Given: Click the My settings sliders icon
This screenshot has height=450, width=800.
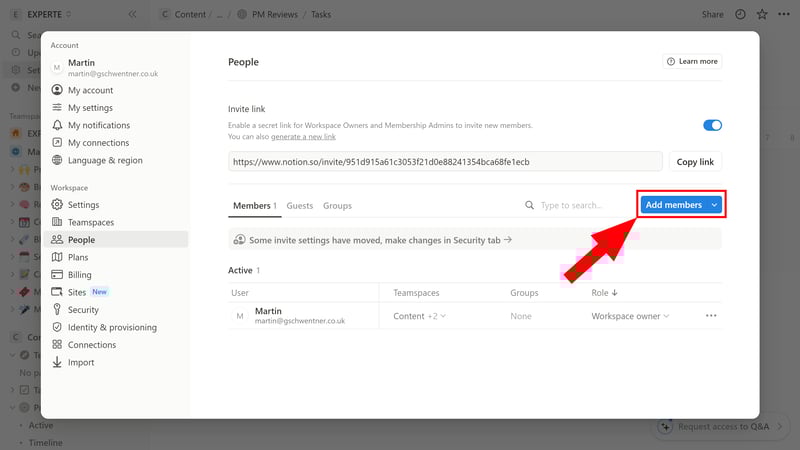Looking at the screenshot, I should point(57,107).
